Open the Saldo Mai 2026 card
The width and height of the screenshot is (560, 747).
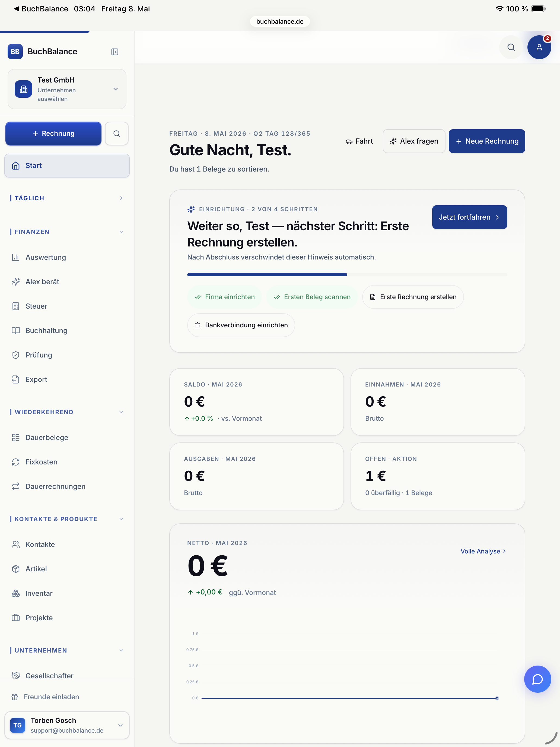coord(257,402)
